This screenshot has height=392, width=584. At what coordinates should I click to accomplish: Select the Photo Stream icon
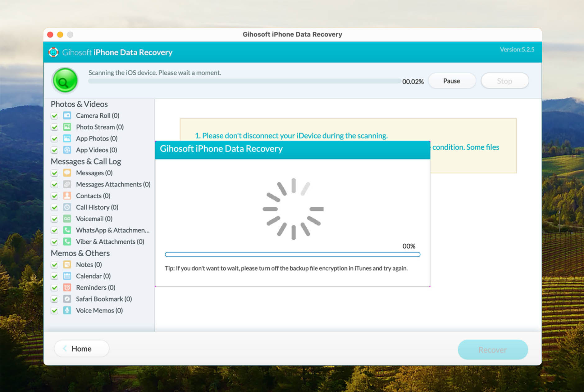67,127
